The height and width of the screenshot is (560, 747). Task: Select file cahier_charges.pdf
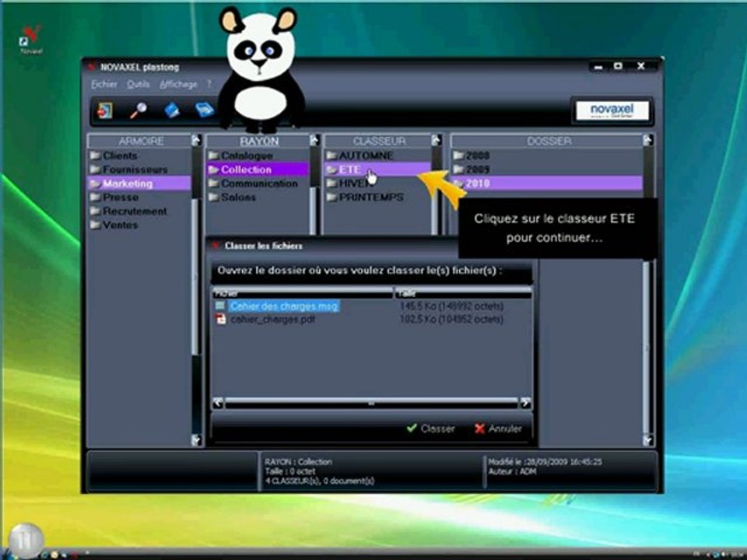[273, 320]
